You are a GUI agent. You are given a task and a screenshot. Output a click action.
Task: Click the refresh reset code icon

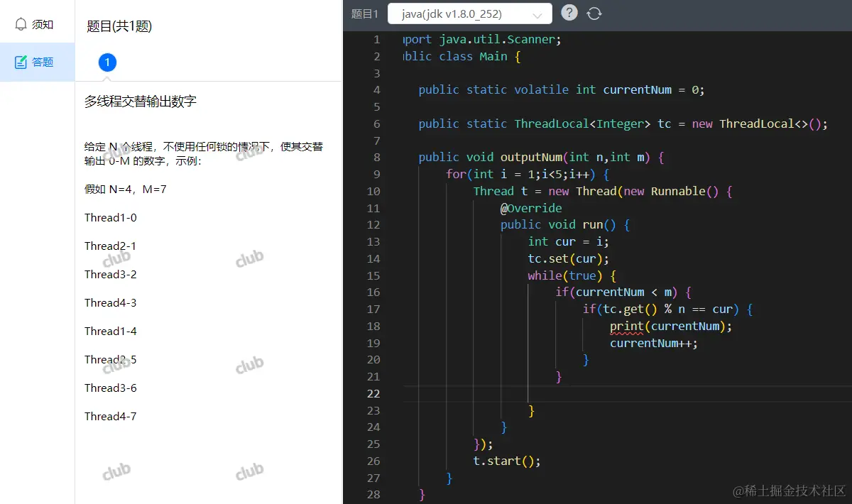tap(594, 13)
